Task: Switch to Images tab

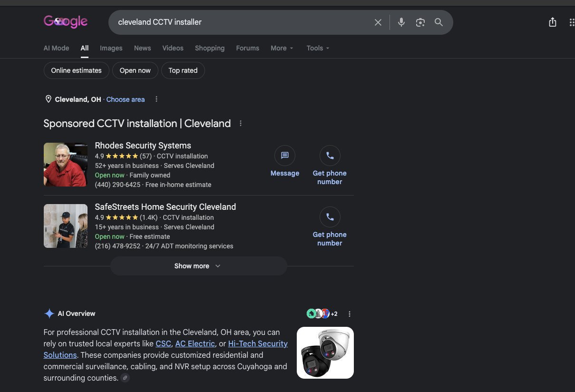Action: coord(111,48)
